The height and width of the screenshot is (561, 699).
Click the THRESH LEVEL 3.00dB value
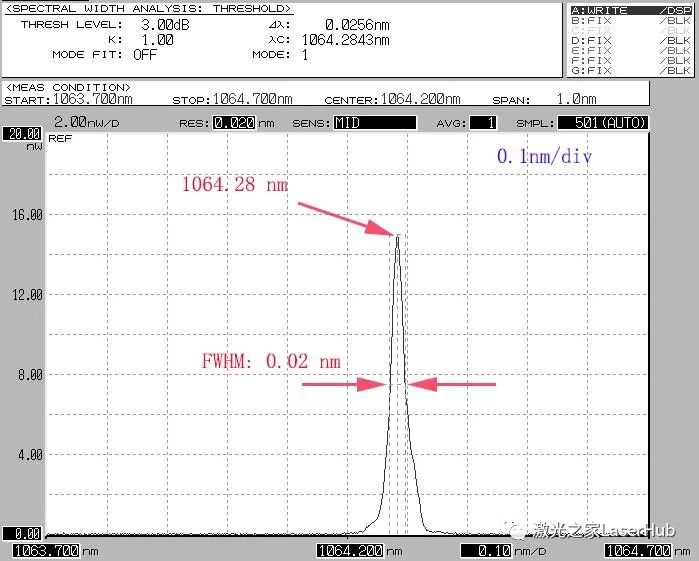156,23
